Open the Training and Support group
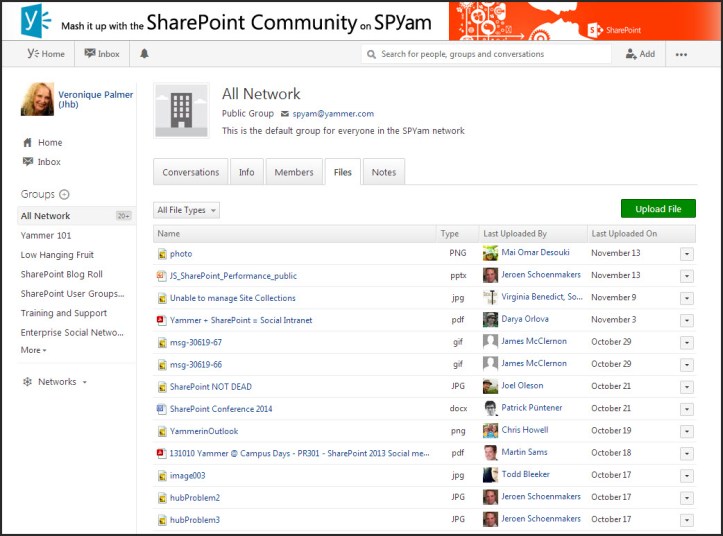Screen dimensions: 723x536 [x=64, y=313]
